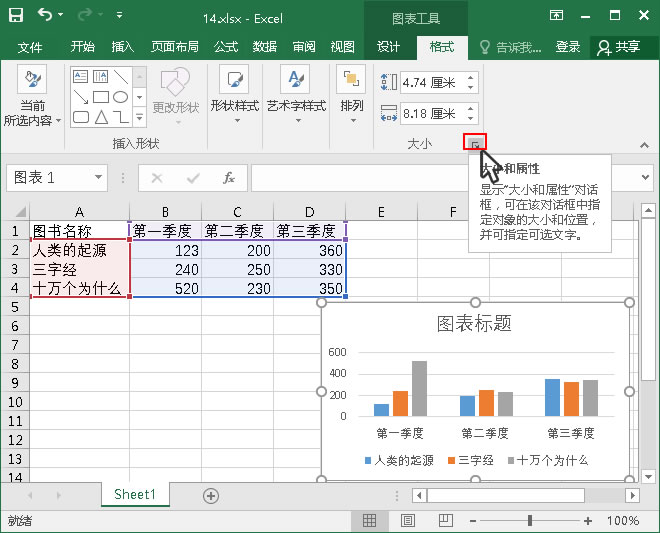Click the Tell me lightbulb search box

pos(511,47)
